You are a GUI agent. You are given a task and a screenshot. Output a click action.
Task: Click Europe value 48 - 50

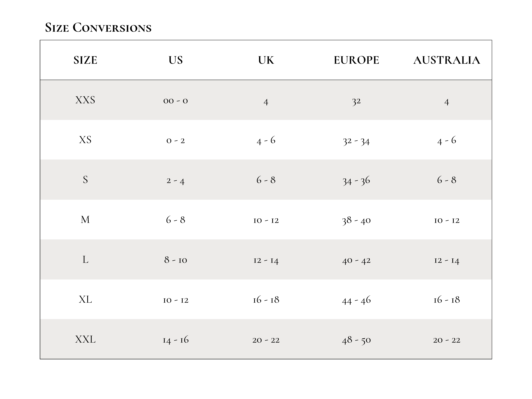356,340
